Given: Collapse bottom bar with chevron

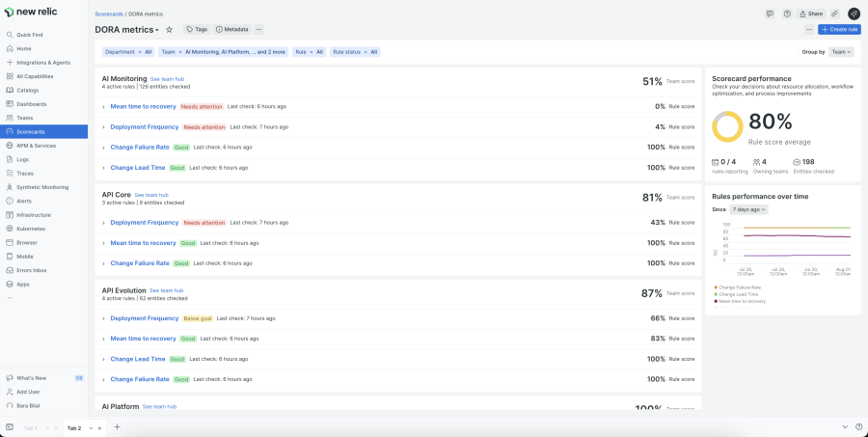Looking at the screenshot, I should coord(845,427).
